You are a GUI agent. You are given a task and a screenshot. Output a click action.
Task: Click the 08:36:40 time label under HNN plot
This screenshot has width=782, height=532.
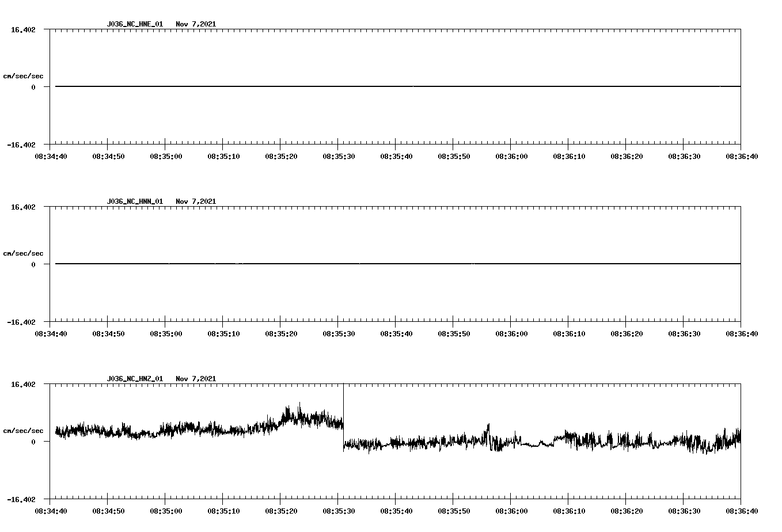pyautogui.click(x=742, y=334)
